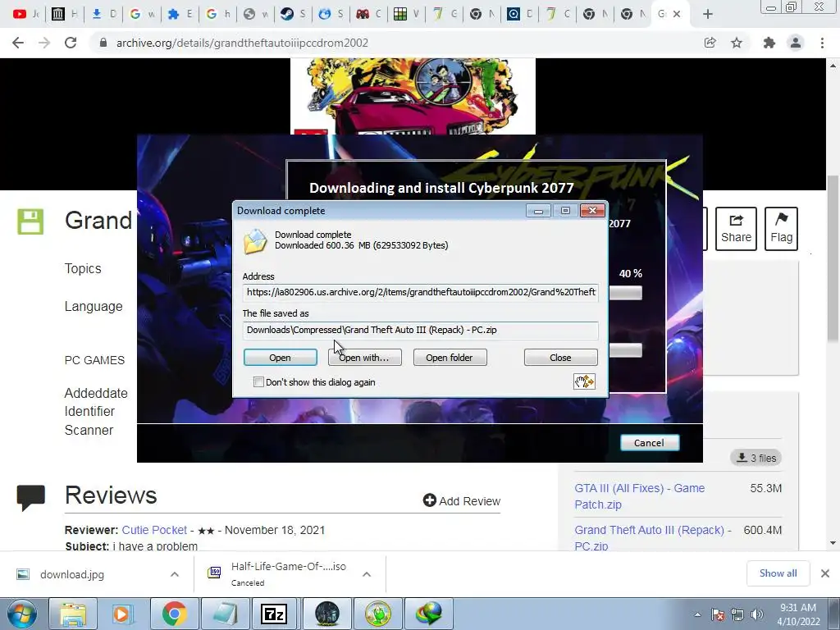
Task: Show hidden system tray icons
Action: [x=697, y=614]
